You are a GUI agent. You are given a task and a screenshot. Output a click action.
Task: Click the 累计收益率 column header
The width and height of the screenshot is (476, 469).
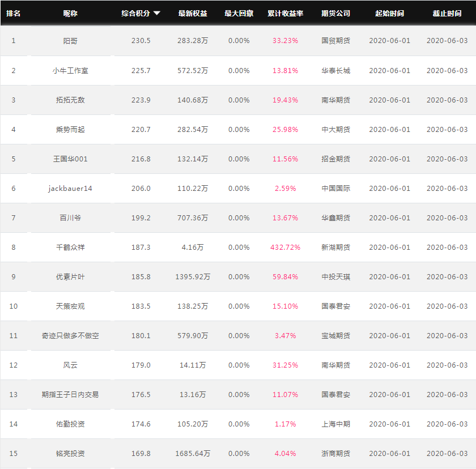pyautogui.click(x=286, y=14)
